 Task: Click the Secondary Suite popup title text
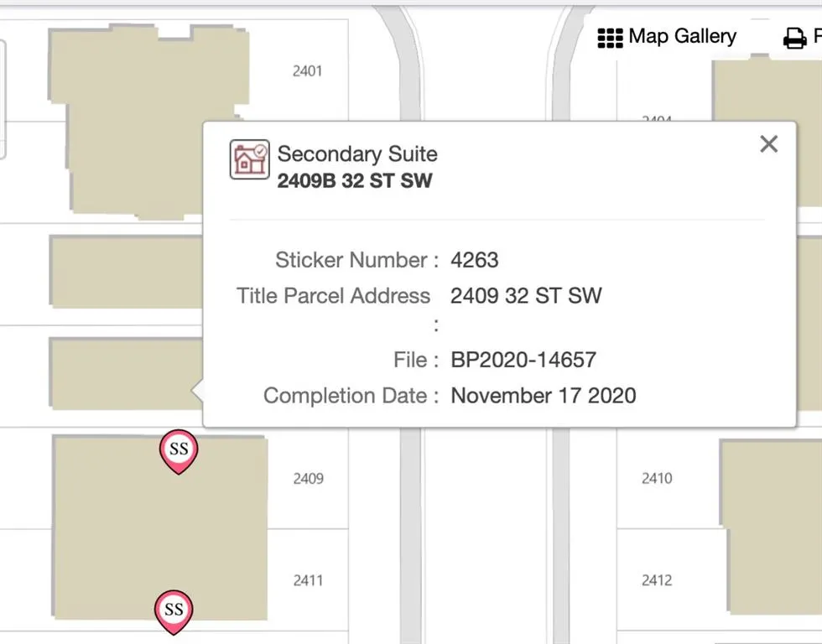357,154
